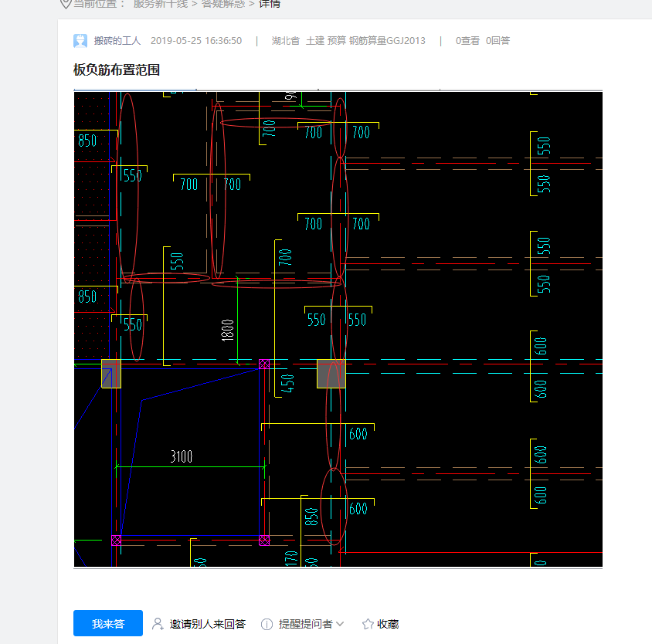Click the 3100 dimension label in drawing
This screenshot has width=652, height=644.
(182, 456)
